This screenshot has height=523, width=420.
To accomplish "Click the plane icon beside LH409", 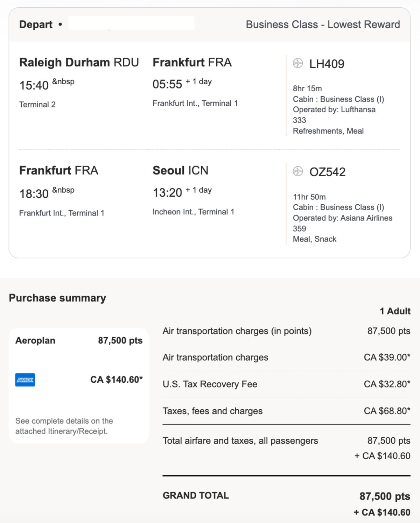I will pyautogui.click(x=298, y=63).
